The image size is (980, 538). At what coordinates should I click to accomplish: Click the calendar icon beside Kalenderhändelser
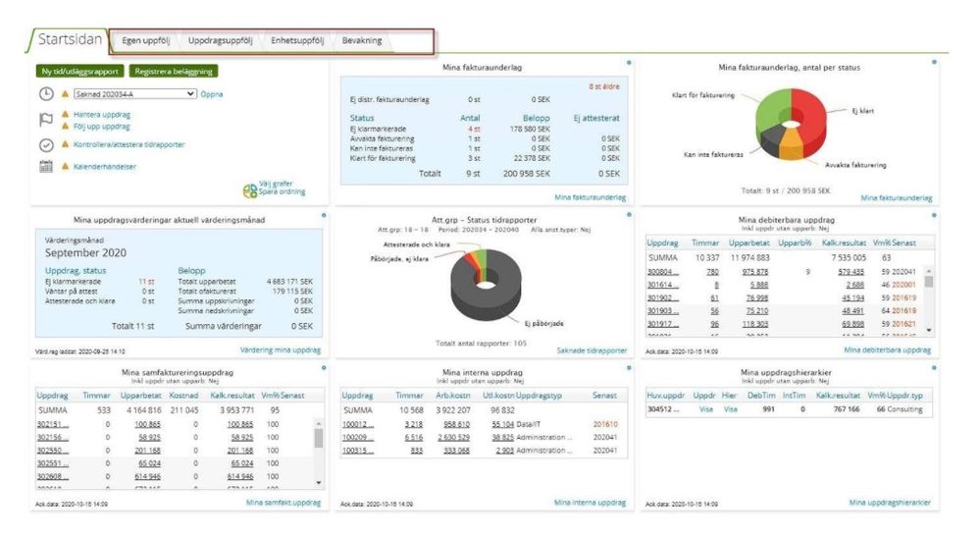coord(46,166)
